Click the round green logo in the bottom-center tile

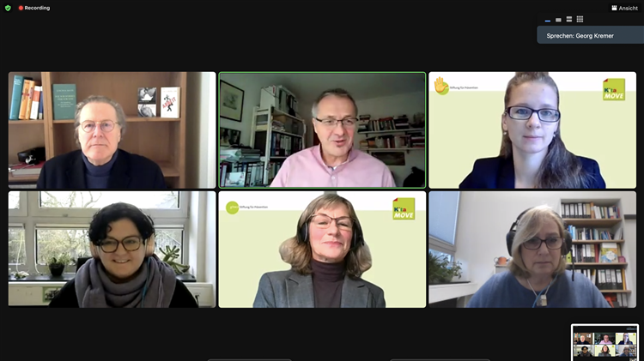click(x=232, y=208)
